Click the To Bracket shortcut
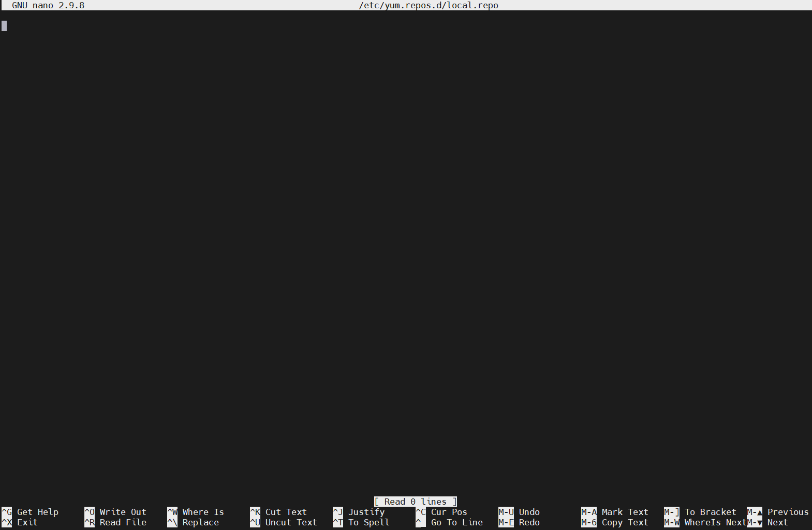The width and height of the screenshot is (812, 530). [x=711, y=512]
